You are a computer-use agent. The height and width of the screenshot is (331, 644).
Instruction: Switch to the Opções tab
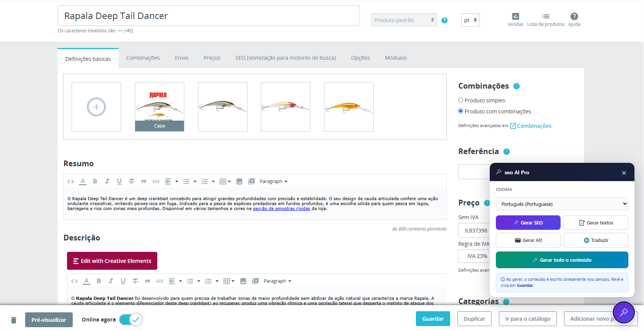click(360, 58)
